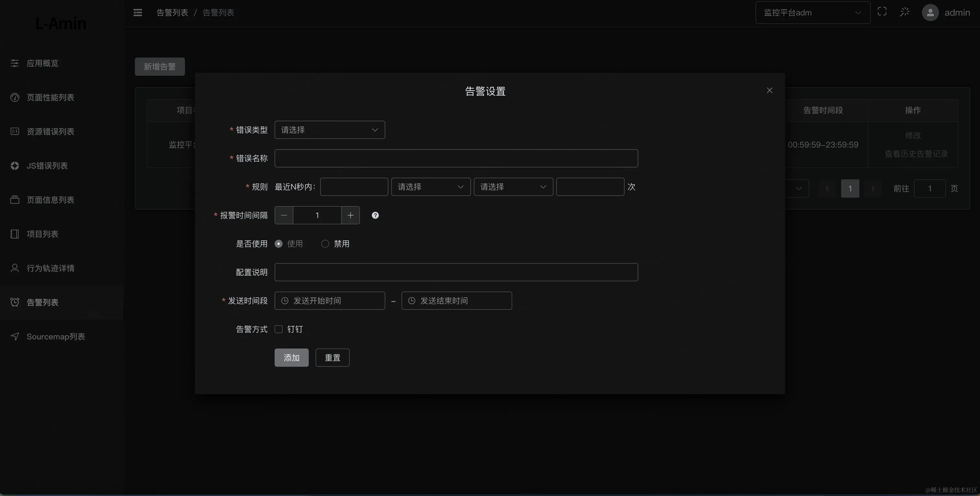Click the admin user avatar icon
The width and height of the screenshot is (980, 496).
click(930, 13)
